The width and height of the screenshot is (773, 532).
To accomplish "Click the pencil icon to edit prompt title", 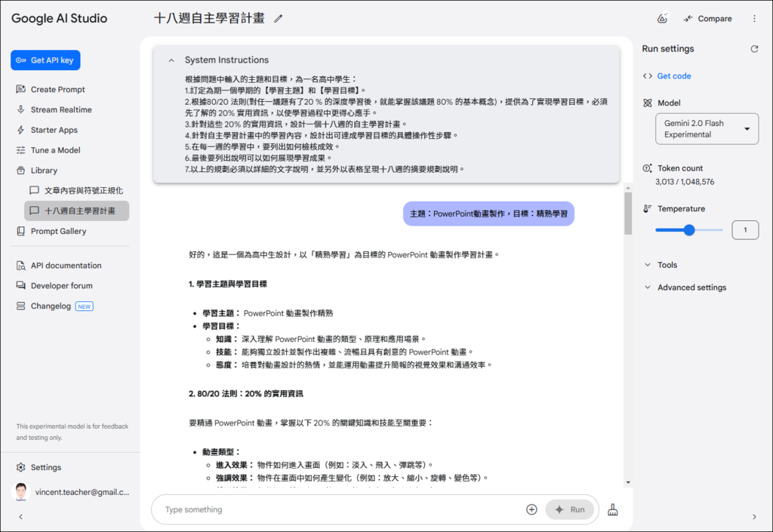I will coord(279,19).
